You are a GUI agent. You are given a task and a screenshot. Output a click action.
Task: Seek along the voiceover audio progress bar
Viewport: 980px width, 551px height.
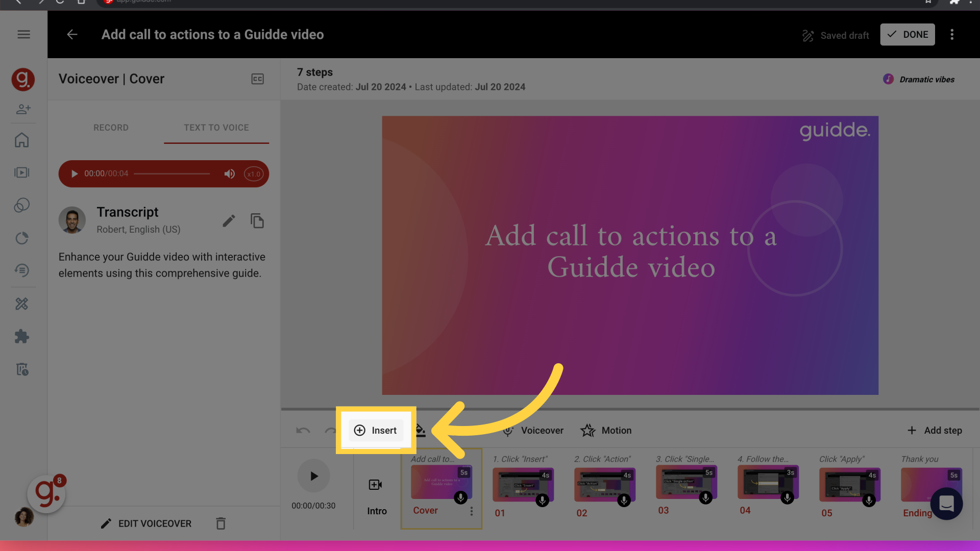pyautogui.click(x=172, y=174)
